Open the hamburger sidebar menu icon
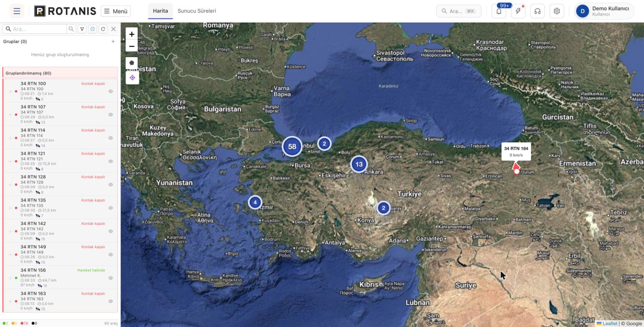The image size is (644, 327). pyautogui.click(x=17, y=11)
